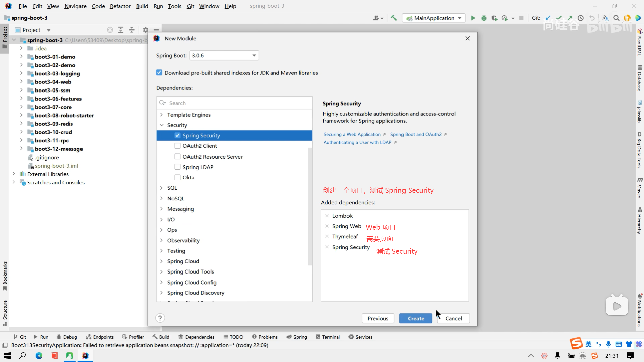This screenshot has height=362, width=644.
Task: Open the Refactor menu
Action: pos(120,6)
